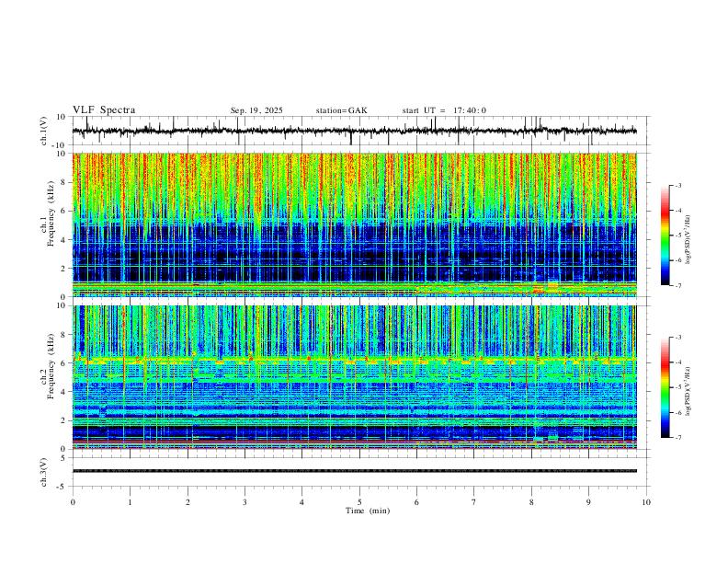
Task: Click inside the ch.2 spectrogram panel
Action: point(354,377)
